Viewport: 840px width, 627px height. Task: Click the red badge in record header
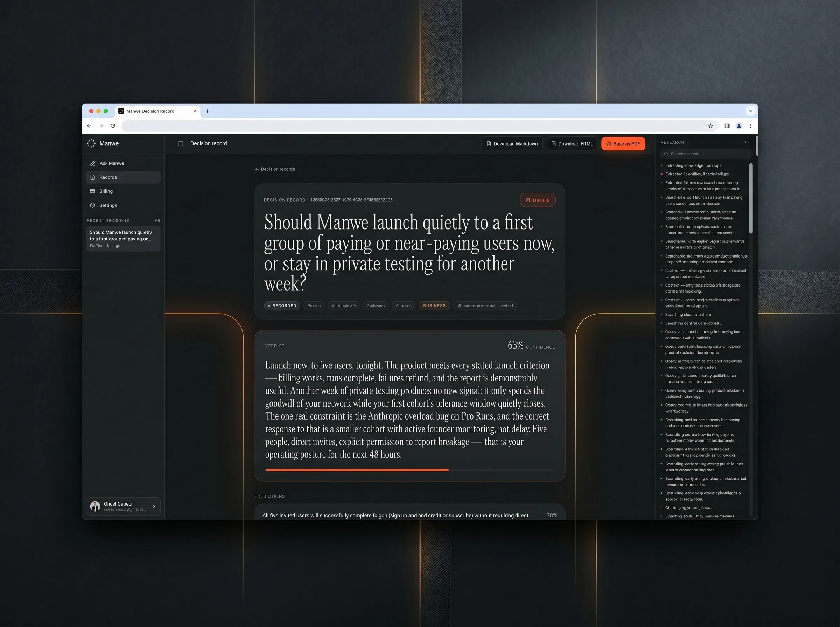538,200
